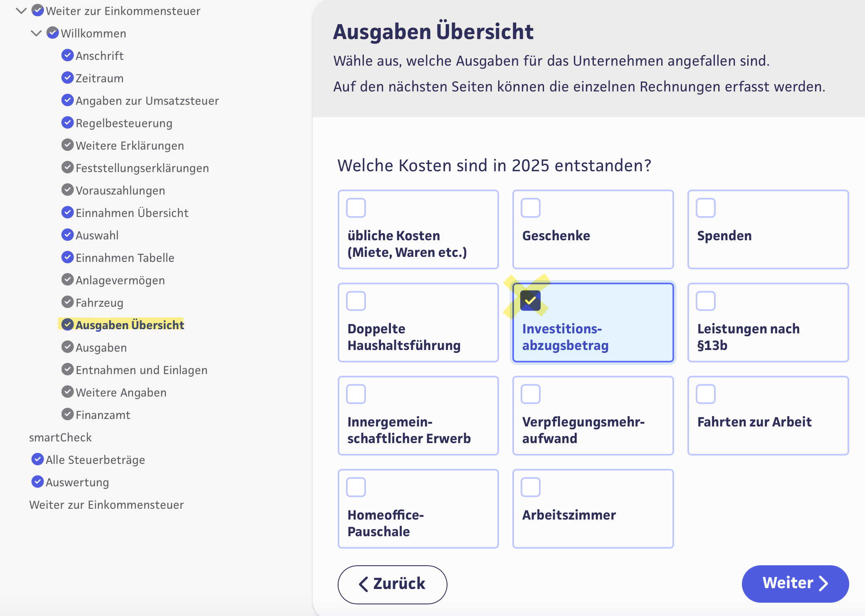The height and width of the screenshot is (616, 865).
Task: Uncheck the Investitionsabzugsbetrag checkbox
Action: (531, 301)
